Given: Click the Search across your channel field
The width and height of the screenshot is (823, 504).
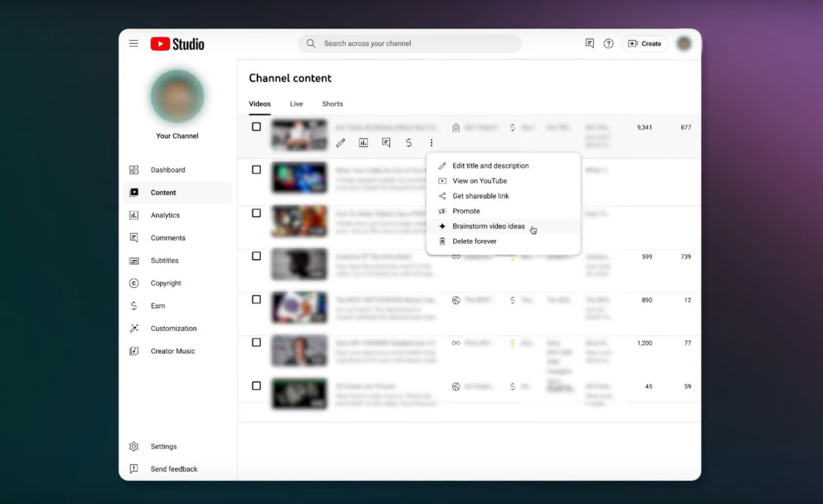Looking at the screenshot, I should [x=410, y=44].
